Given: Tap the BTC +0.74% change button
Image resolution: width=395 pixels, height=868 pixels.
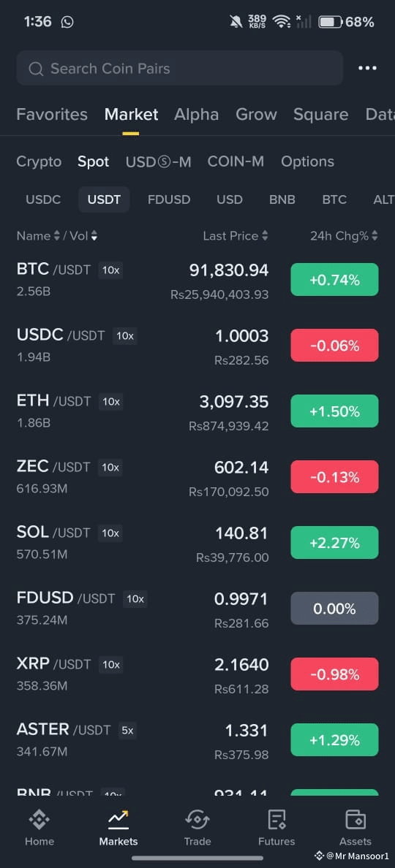Looking at the screenshot, I should 334,280.
